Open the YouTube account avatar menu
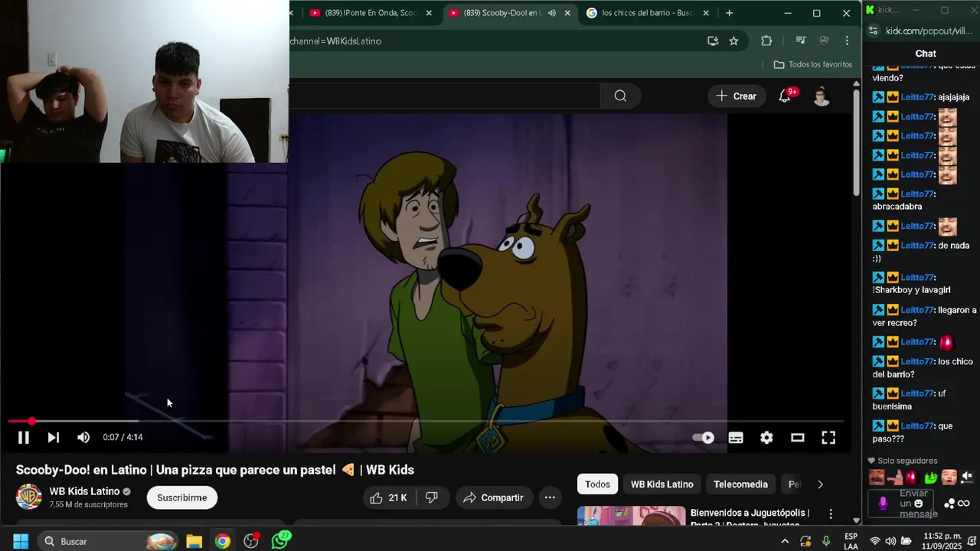This screenshot has width=980, height=551. click(822, 96)
